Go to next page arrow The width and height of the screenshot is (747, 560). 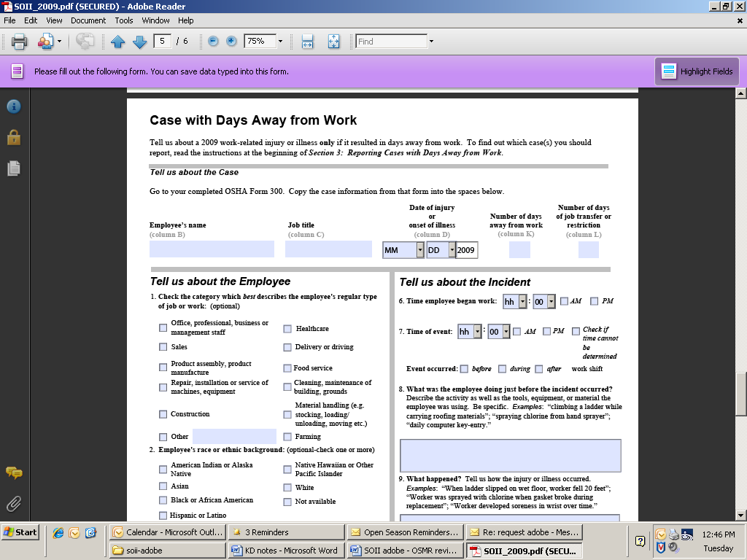pos(139,42)
